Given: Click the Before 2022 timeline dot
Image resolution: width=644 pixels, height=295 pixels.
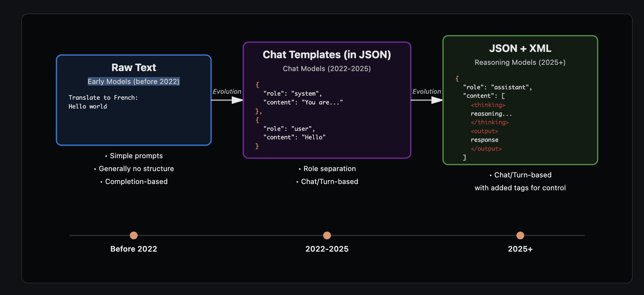Looking at the screenshot, I should [134, 235].
